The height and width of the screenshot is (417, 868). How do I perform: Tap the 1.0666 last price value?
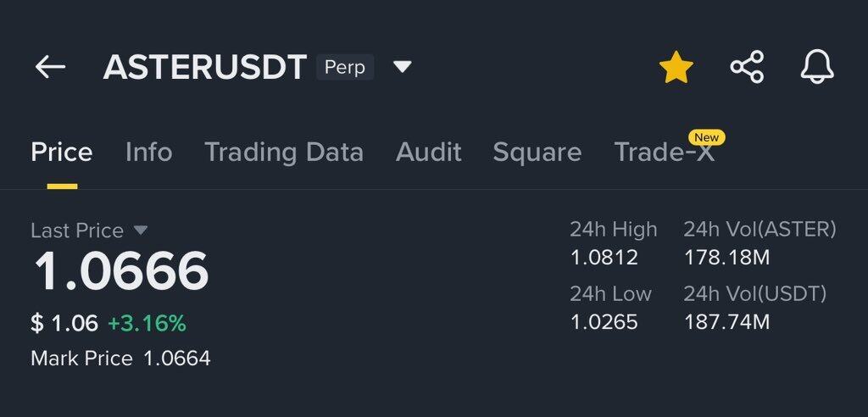point(120,273)
